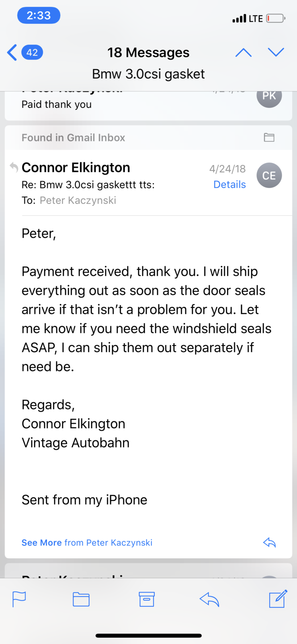Tap sender name Connor Elkington
297x644 pixels.
tap(76, 167)
